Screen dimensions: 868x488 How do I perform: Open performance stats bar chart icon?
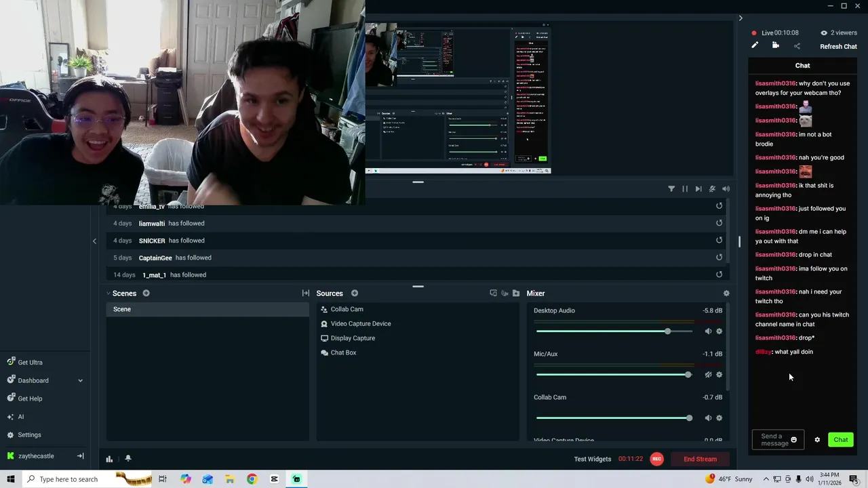coord(109,459)
